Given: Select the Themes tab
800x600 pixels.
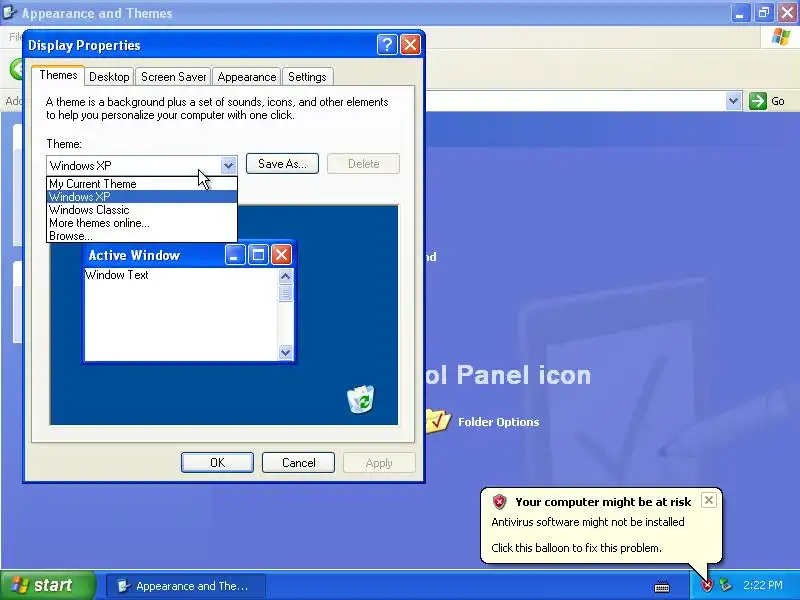Looking at the screenshot, I should click(58, 76).
